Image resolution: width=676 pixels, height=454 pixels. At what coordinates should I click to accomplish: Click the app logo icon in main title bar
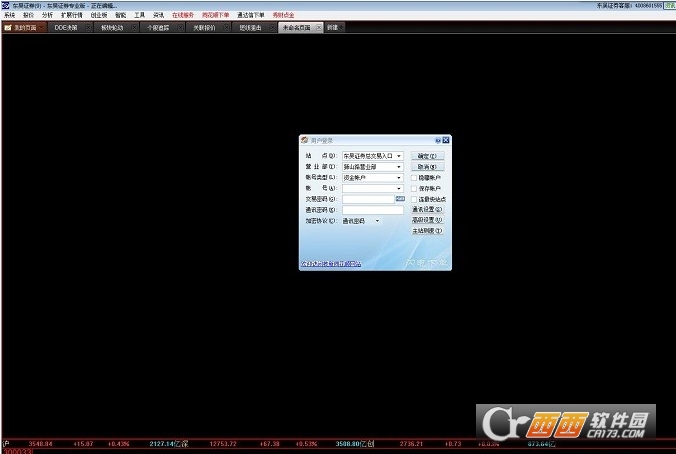point(6,6)
